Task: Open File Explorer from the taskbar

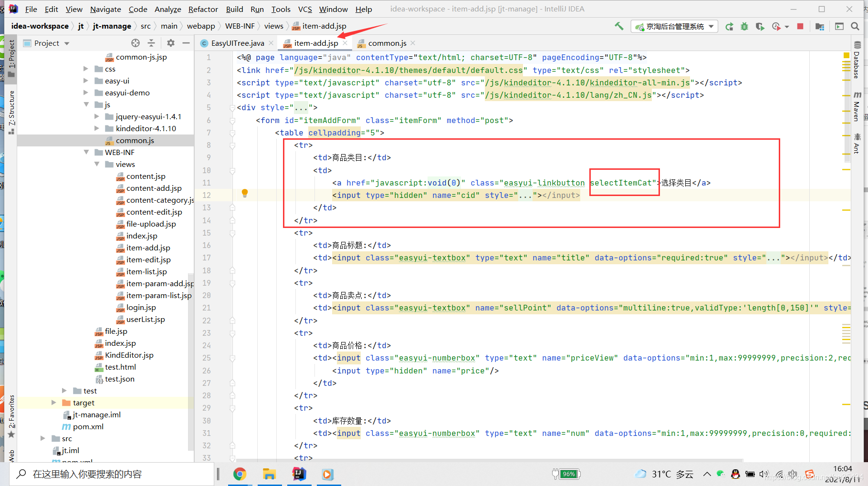Action: pos(269,474)
